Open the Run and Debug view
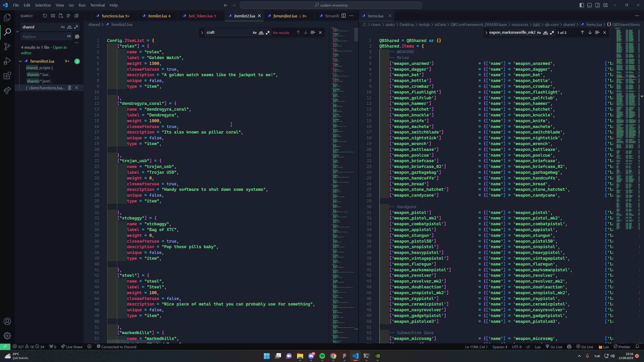The height and width of the screenshot is (362, 644). 8,61
